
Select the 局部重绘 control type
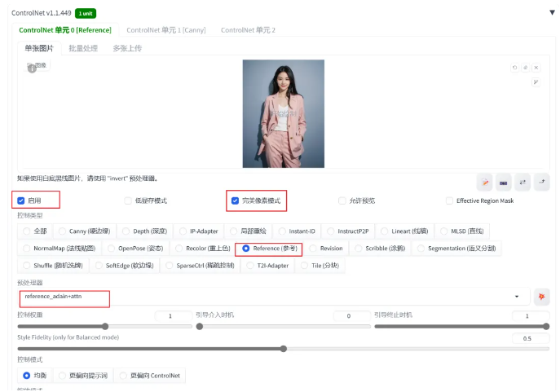[249, 231]
